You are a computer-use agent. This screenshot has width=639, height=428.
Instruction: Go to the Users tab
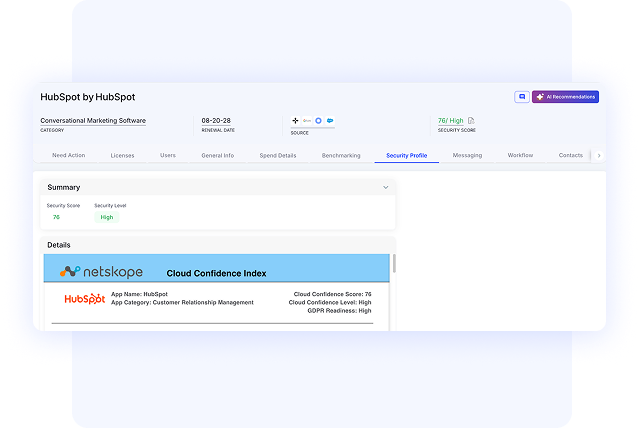pyautogui.click(x=168, y=155)
